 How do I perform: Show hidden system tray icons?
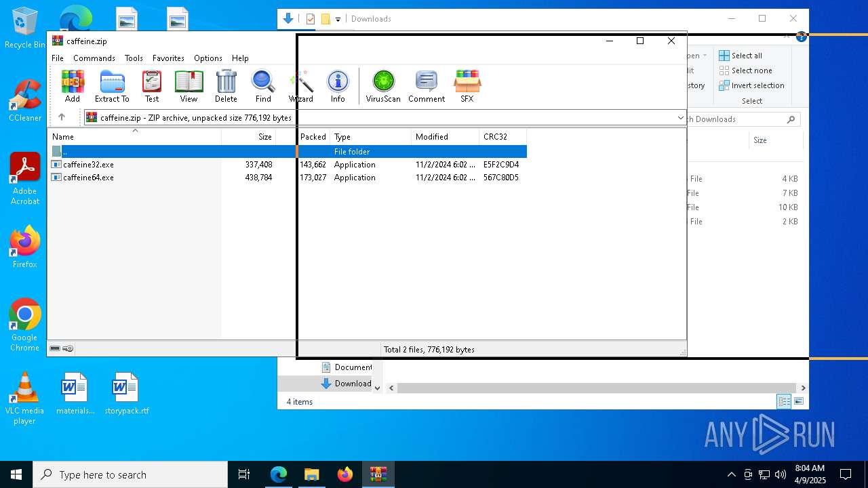(731, 474)
